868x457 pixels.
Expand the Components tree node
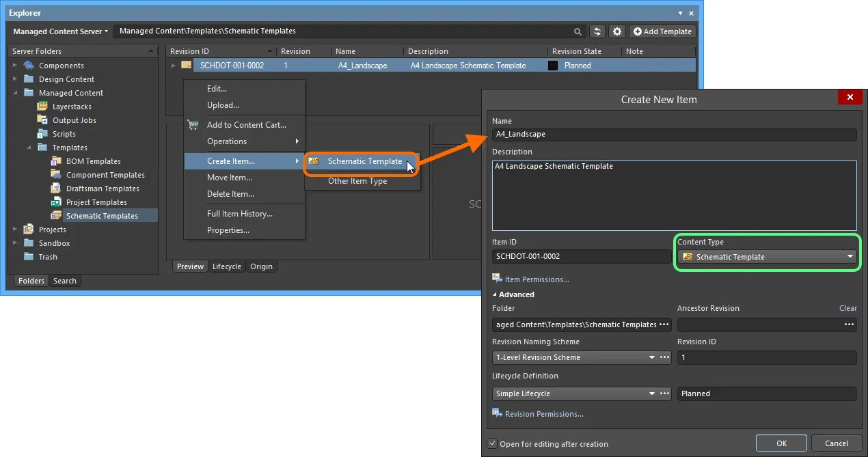pos(15,66)
